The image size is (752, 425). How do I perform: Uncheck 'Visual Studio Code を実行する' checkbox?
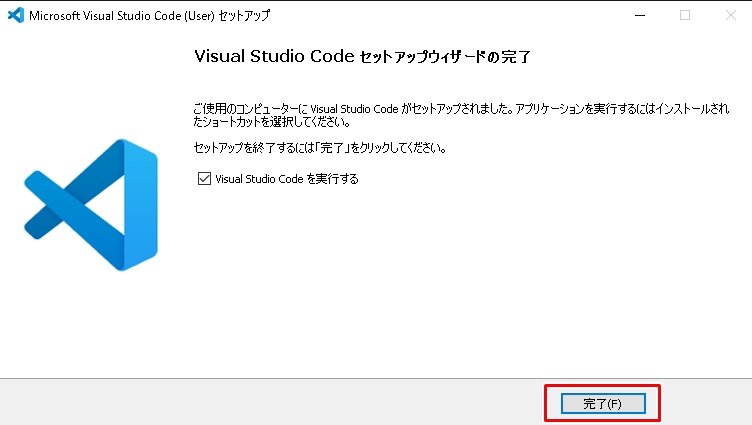(204, 179)
